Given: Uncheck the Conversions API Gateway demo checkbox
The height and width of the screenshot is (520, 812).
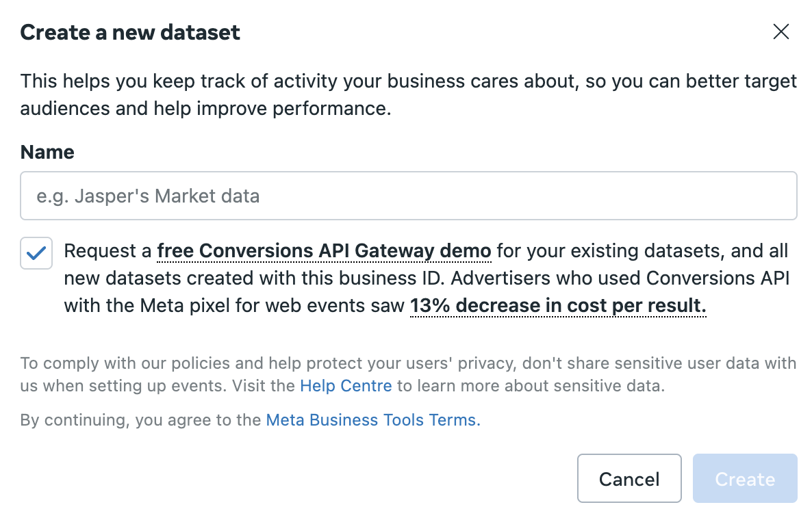Looking at the screenshot, I should (36, 253).
